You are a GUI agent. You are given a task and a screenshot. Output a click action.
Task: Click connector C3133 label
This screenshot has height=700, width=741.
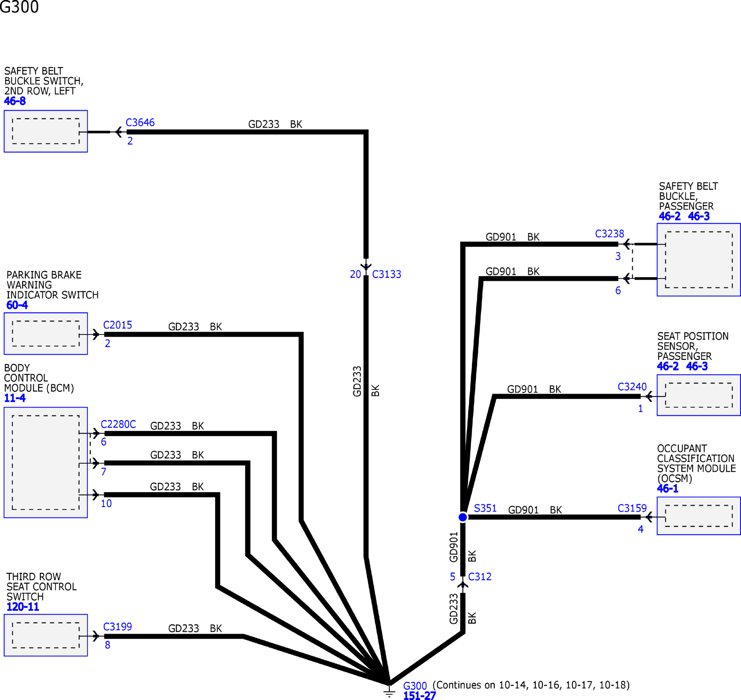pyautogui.click(x=387, y=274)
